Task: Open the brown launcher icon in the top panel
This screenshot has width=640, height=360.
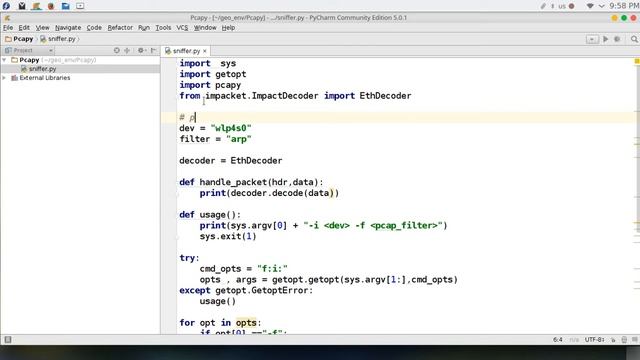Action: 51,6
